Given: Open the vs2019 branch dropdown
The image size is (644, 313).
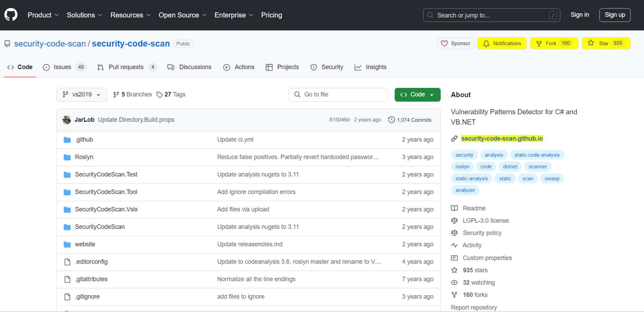Looking at the screenshot, I should point(81,95).
